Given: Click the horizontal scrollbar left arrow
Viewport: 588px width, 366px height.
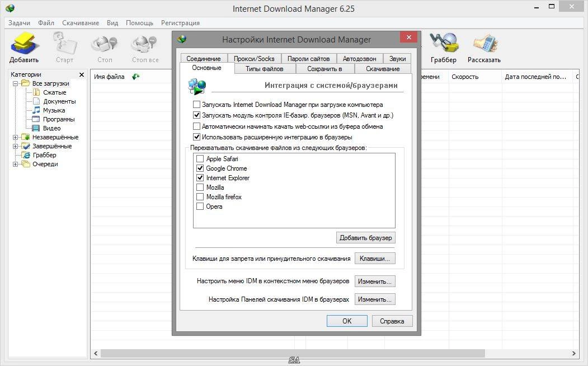Looking at the screenshot, I should pos(96,353).
